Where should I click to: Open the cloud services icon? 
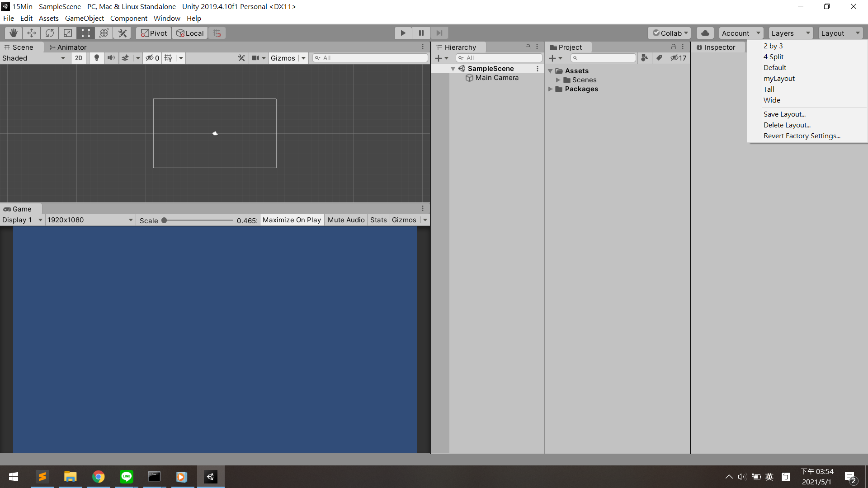[705, 33]
